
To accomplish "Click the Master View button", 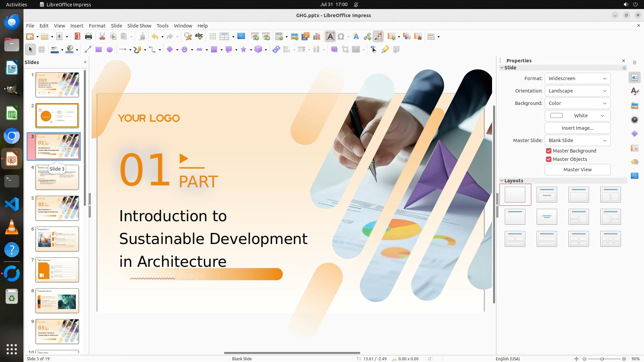I will pyautogui.click(x=577, y=170).
